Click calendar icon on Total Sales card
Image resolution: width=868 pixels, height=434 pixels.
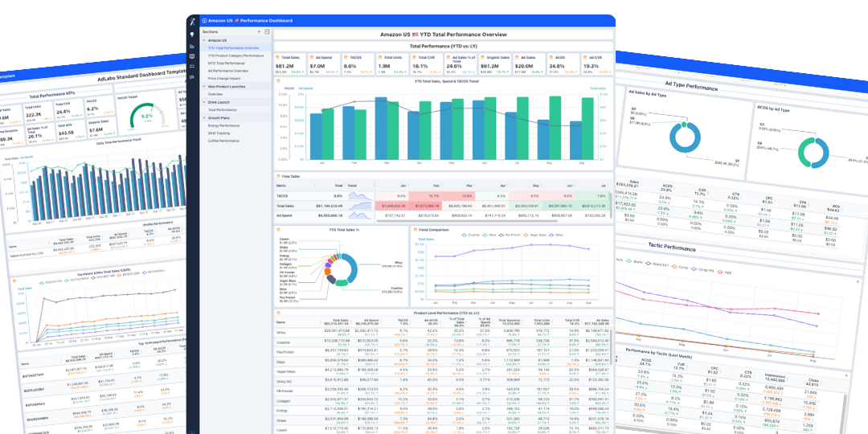(x=278, y=57)
